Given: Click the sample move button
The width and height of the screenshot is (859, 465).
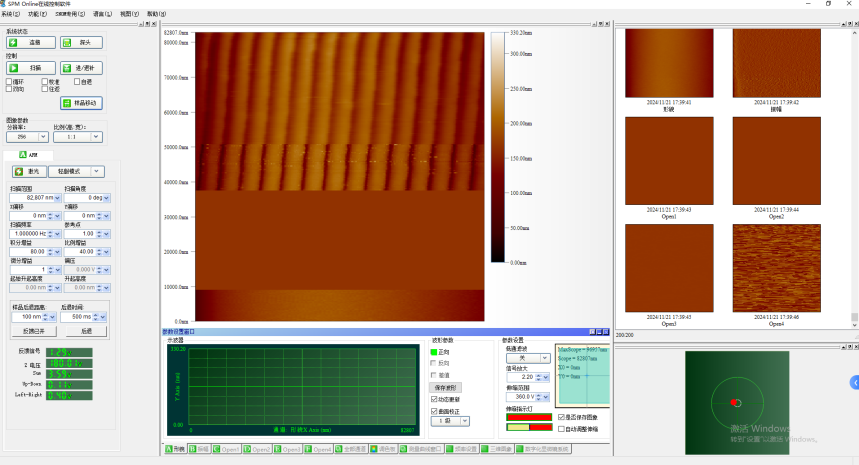Looking at the screenshot, I should (81, 103).
